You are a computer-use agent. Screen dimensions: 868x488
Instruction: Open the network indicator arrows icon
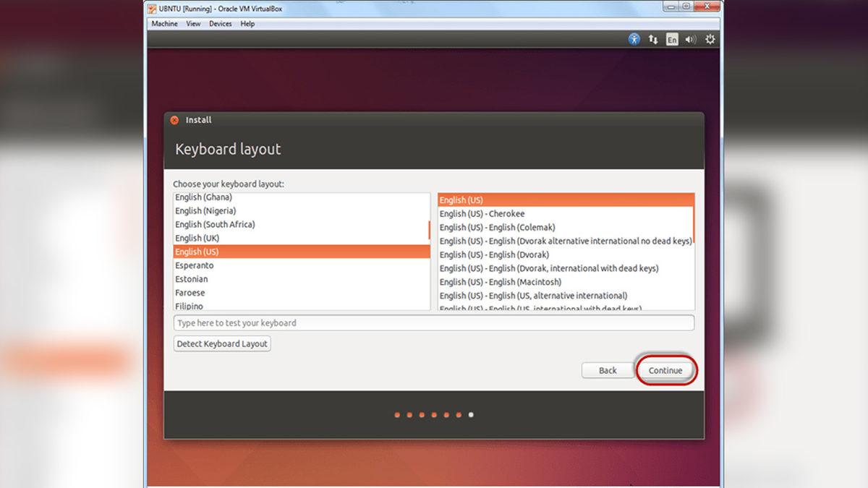point(653,39)
